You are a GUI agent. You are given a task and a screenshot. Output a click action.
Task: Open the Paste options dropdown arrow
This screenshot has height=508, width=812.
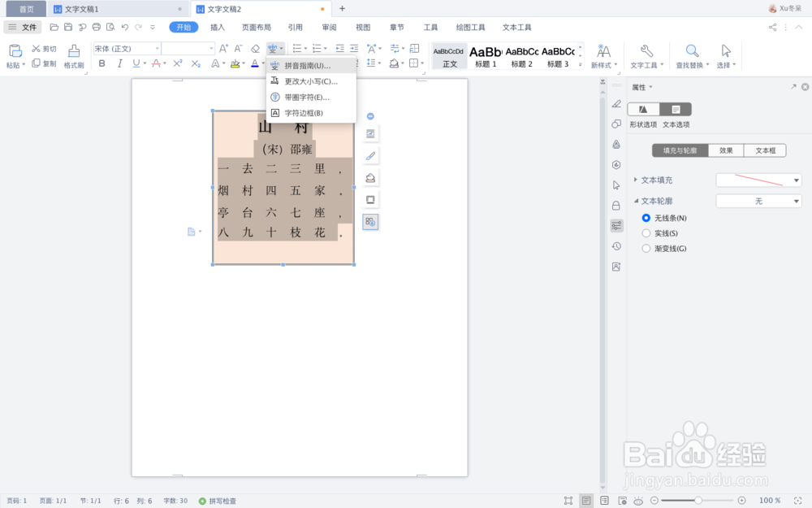click(x=24, y=65)
